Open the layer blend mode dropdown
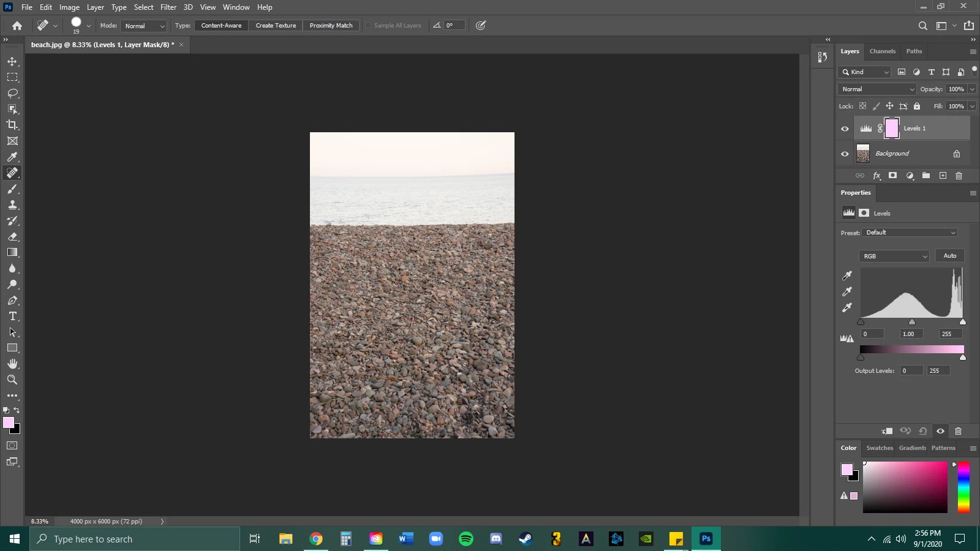Screen dimensions: 980x551 (877, 89)
